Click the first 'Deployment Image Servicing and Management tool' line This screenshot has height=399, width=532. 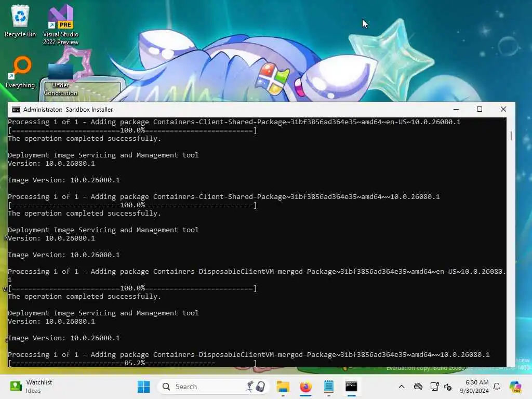click(x=103, y=155)
